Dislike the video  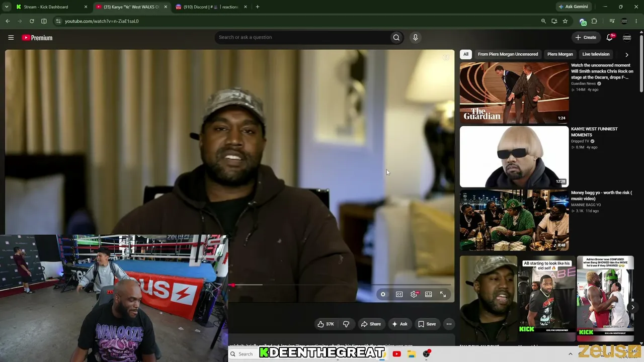tap(346, 324)
